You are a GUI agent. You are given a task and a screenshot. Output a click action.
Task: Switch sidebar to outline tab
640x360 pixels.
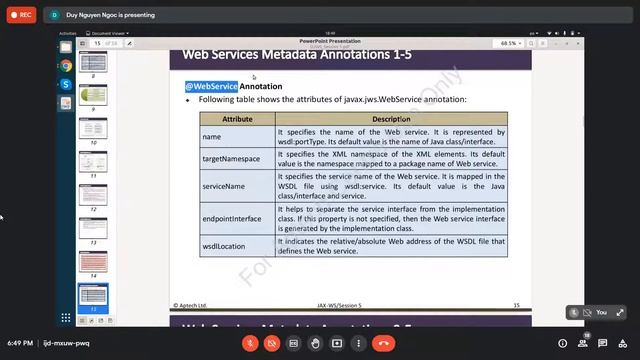pos(110,321)
